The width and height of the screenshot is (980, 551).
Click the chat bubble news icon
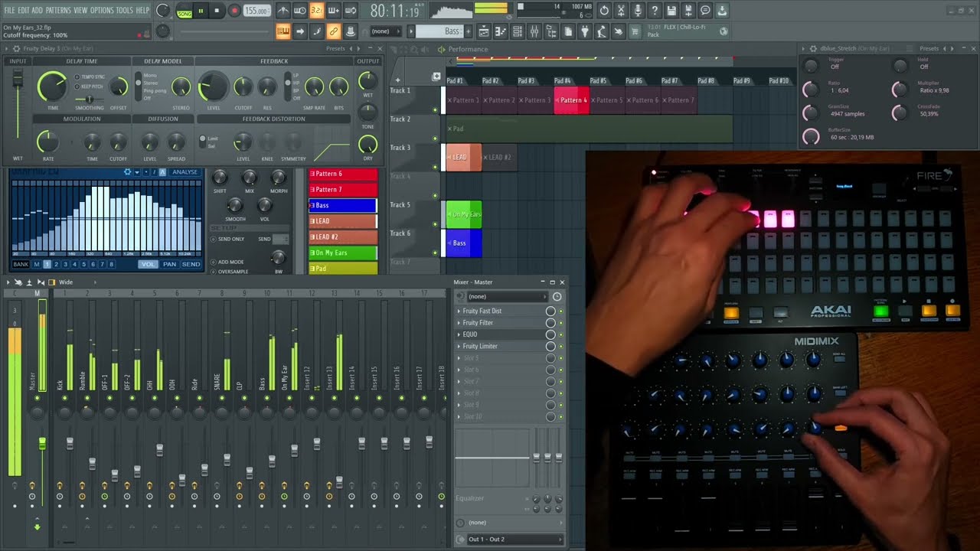pos(705,11)
